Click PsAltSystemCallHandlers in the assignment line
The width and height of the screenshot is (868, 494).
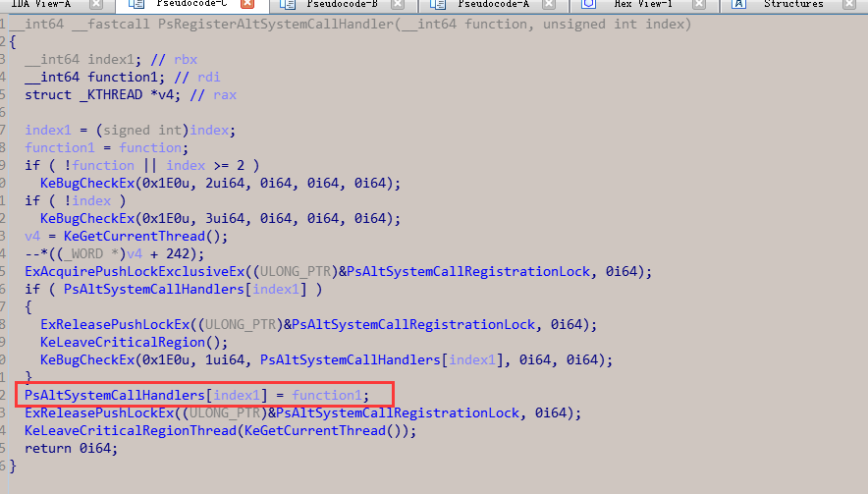pos(115,396)
